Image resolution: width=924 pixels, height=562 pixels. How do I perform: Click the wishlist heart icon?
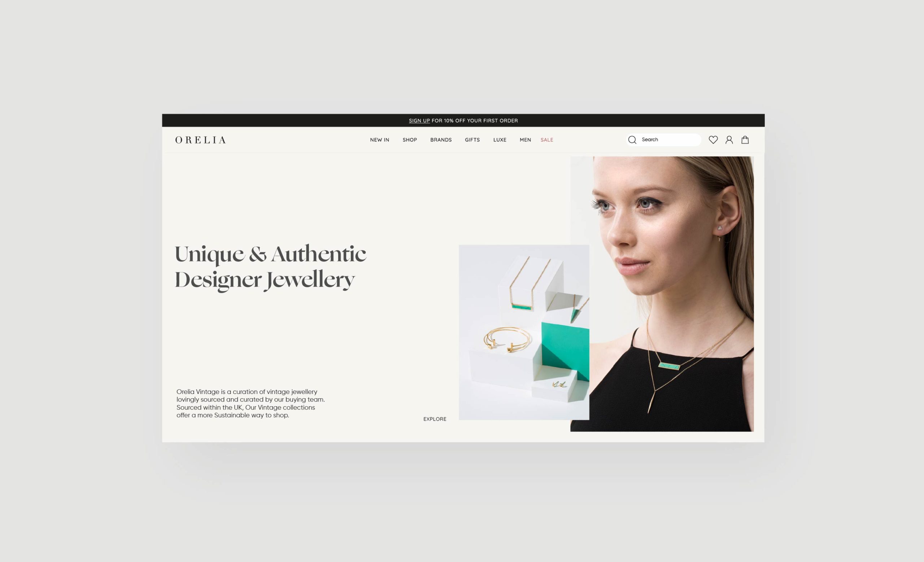pos(713,139)
